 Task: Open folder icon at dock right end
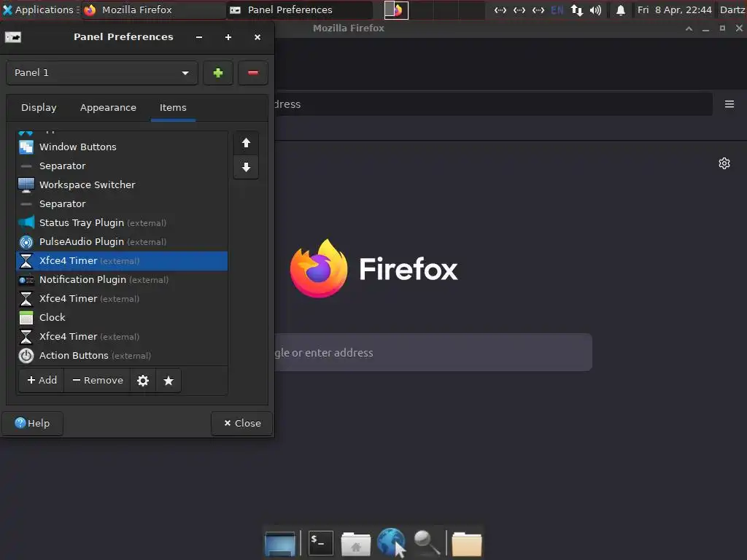tap(467, 543)
